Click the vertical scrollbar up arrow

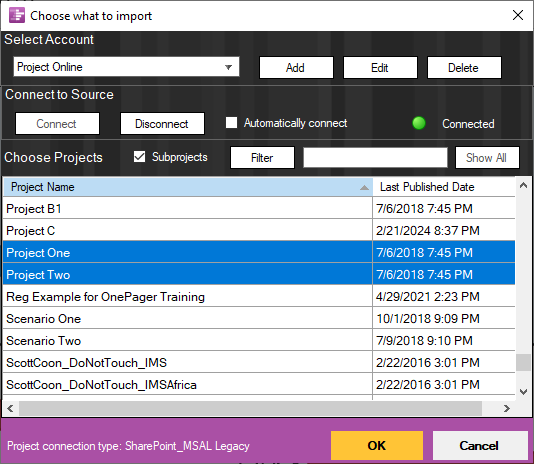click(x=523, y=186)
